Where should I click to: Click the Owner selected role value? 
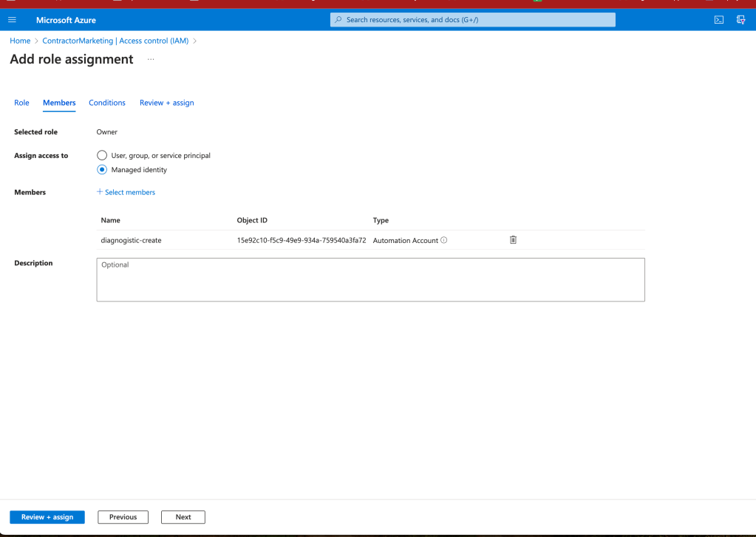coord(107,131)
